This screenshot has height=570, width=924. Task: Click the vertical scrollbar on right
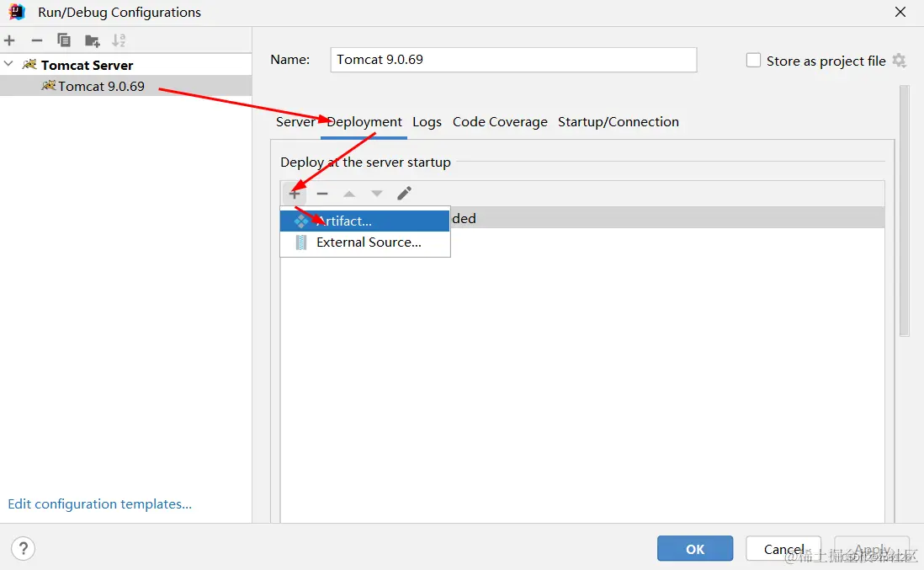[905, 210]
